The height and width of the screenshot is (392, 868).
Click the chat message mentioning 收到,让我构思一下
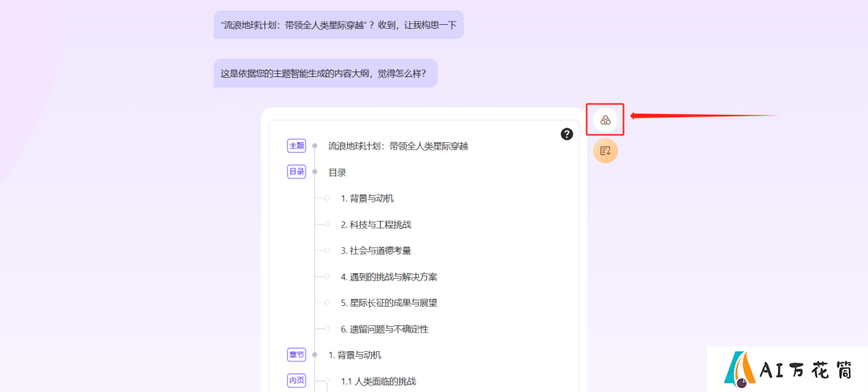pos(338,25)
